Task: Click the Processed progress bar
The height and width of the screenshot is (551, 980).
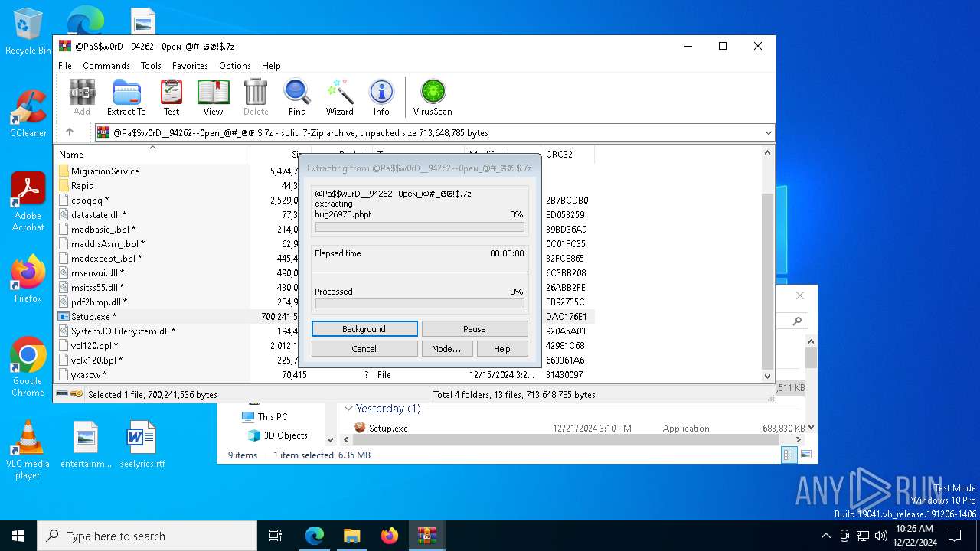Action: pos(420,304)
